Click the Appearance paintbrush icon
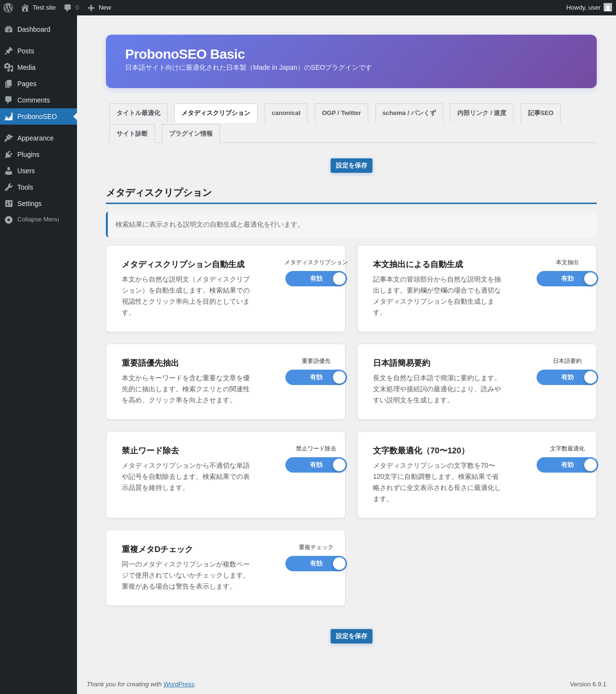 [x=9, y=138]
